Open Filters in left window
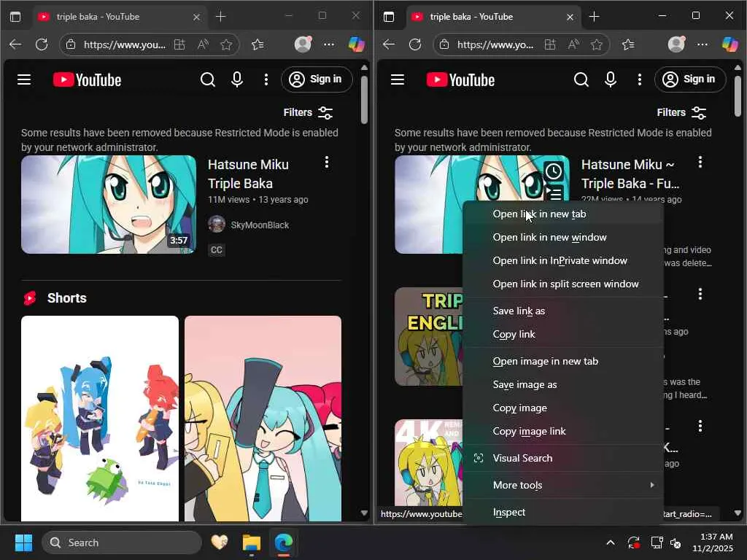 309,113
